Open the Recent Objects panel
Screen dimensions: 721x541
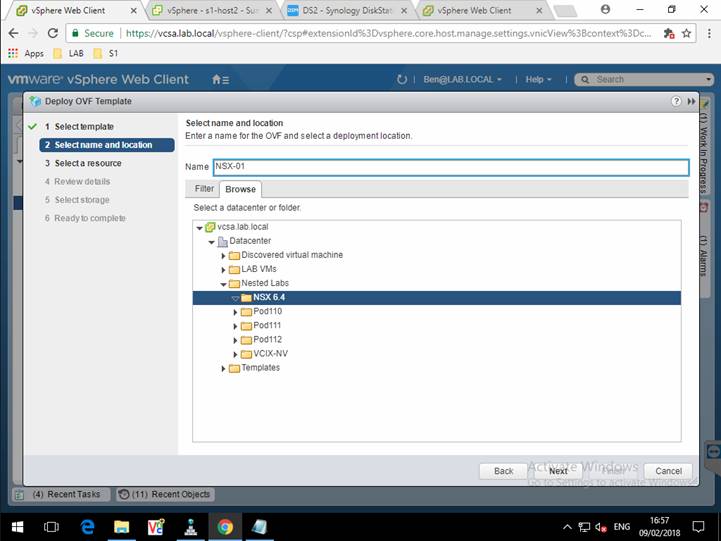165,494
